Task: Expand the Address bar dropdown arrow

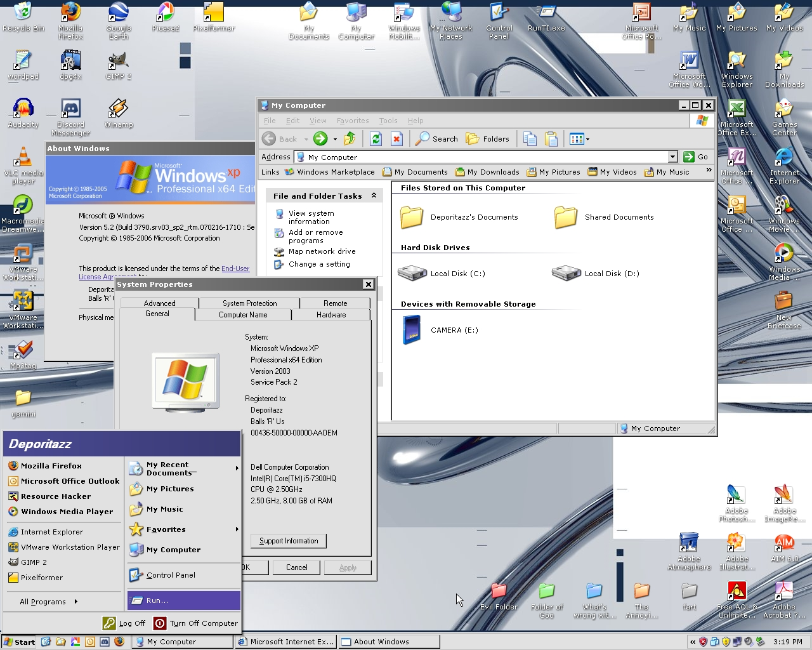Action: tap(672, 157)
